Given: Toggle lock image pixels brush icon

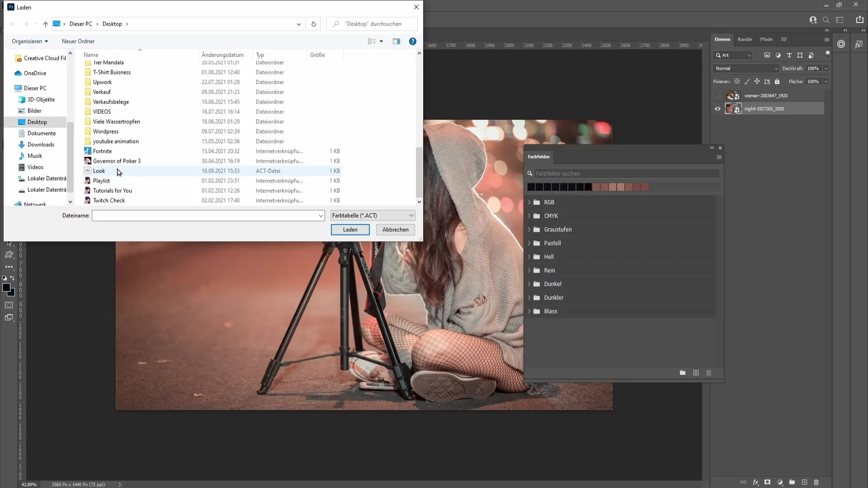Looking at the screenshot, I should [747, 81].
